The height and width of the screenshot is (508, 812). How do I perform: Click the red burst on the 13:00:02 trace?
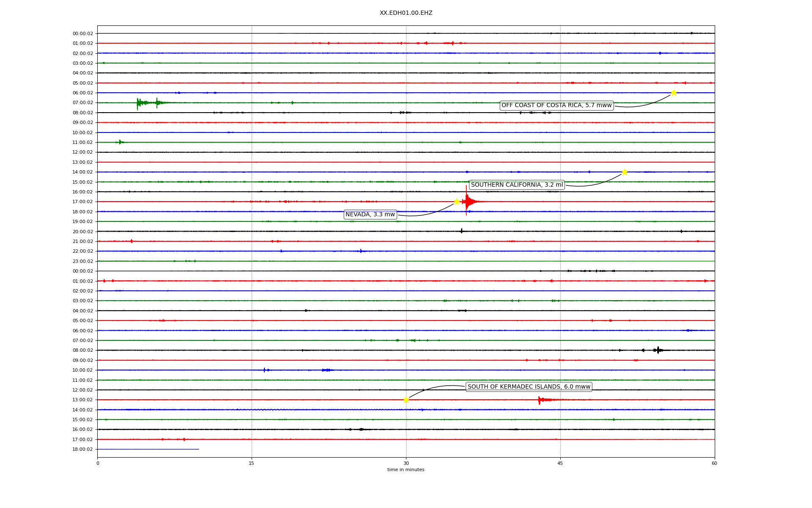click(540, 400)
